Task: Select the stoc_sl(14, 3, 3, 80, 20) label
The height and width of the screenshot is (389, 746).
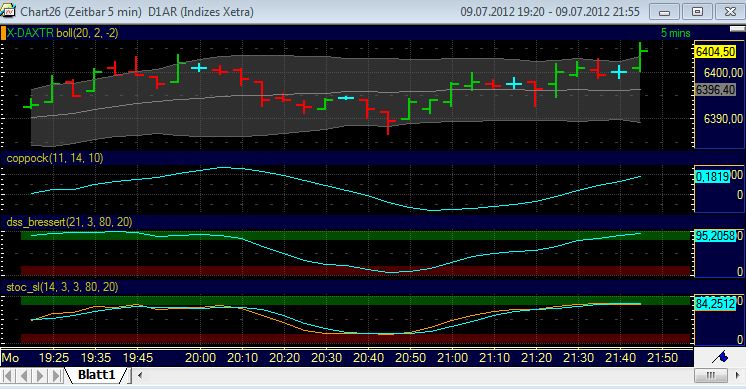Action: [62, 287]
